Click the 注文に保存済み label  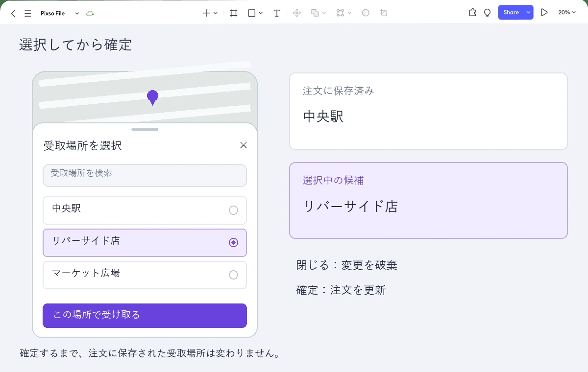click(339, 91)
